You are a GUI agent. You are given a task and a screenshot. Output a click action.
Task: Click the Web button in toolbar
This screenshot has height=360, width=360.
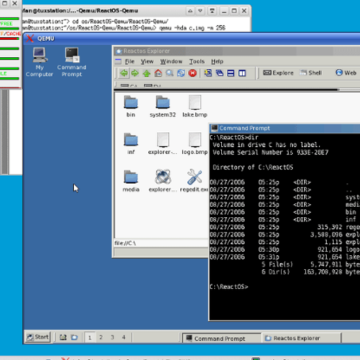click(x=346, y=73)
